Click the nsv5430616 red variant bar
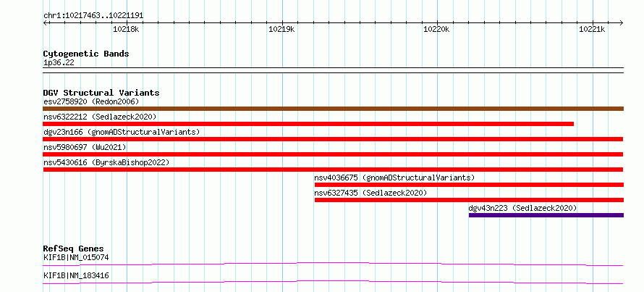The image size is (644, 292). 333,170
